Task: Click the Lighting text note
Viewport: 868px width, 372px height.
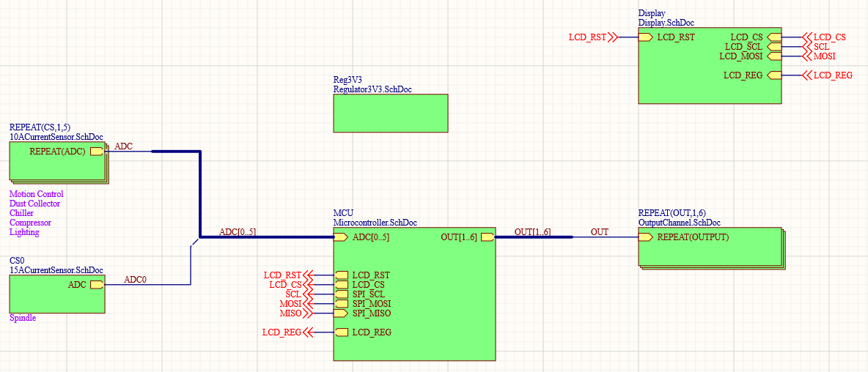Action: pyautogui.click(x=24, y=232)
